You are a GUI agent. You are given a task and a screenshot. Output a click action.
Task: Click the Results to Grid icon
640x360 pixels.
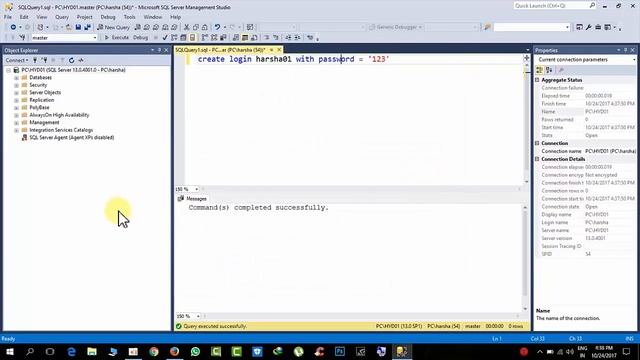245,38
